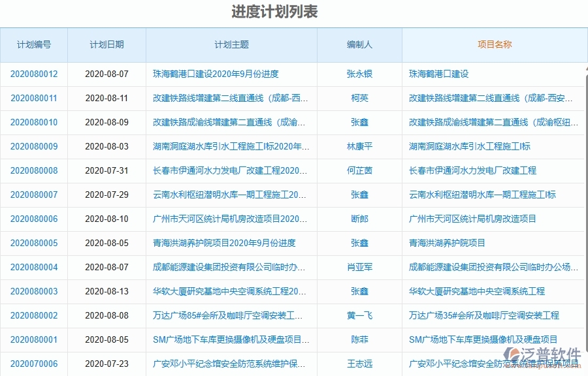Open plan number 2020080011
The image size is (588, 376).
click(x=34, y=98)
